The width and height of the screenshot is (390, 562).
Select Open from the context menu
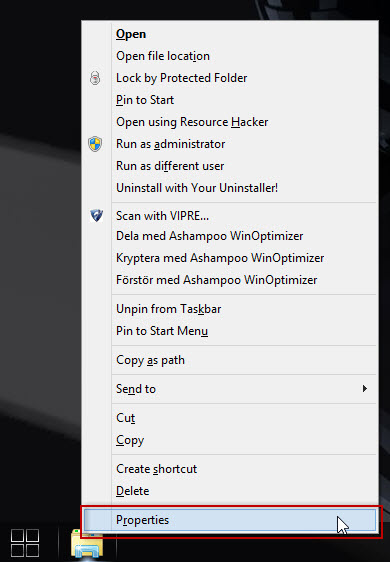230,34
